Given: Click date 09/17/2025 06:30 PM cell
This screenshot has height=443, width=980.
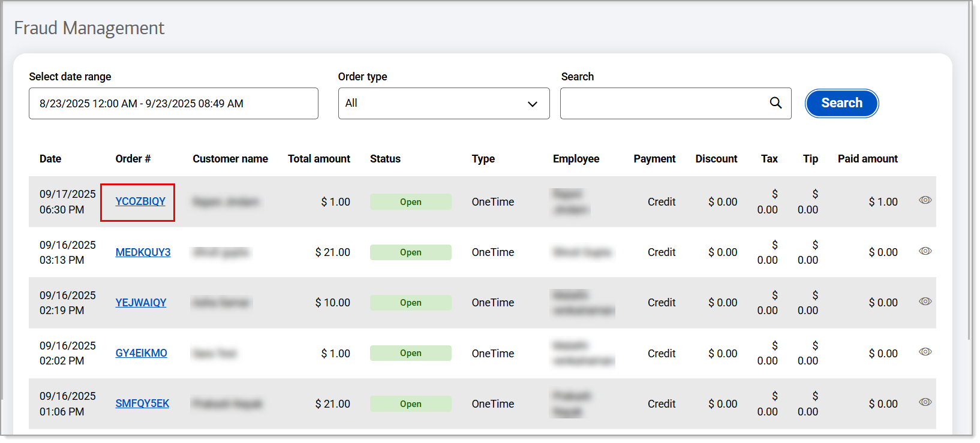Looking at the screenshot, I should [x=68, y=202].
